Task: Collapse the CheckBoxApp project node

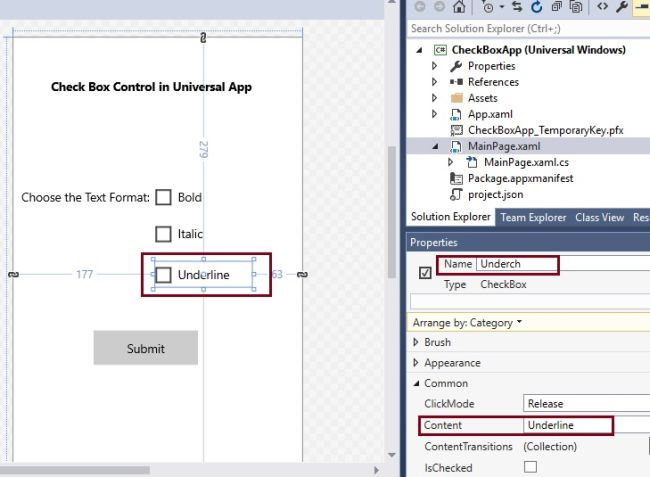Action: pos(419,50)
